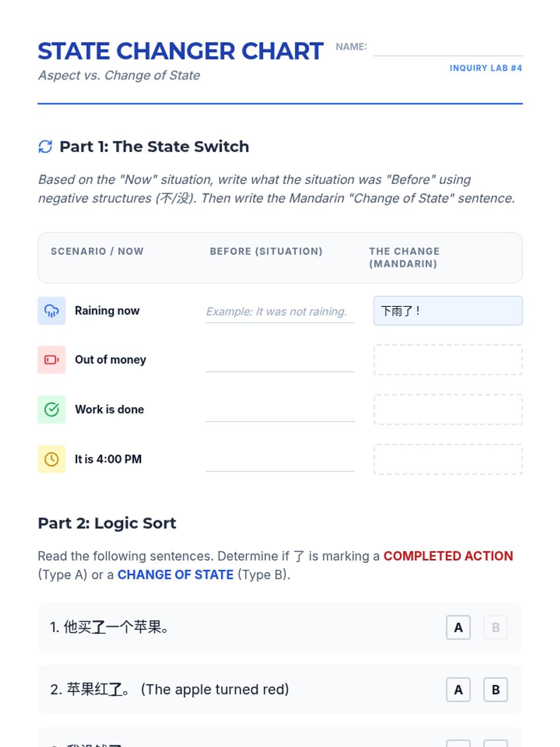The image size is (560, 747).
Task: Click the 下雨了 example answer box
Action: [448, 310]
